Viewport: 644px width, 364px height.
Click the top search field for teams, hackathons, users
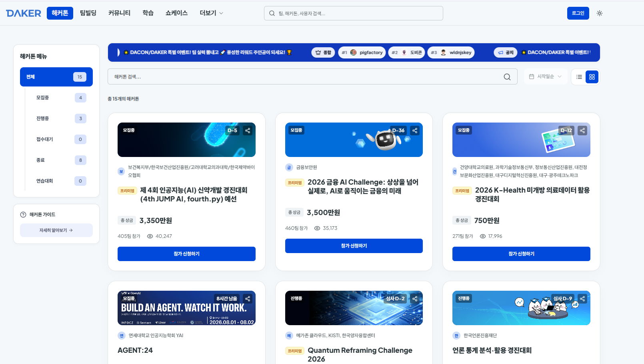[354, 13]
